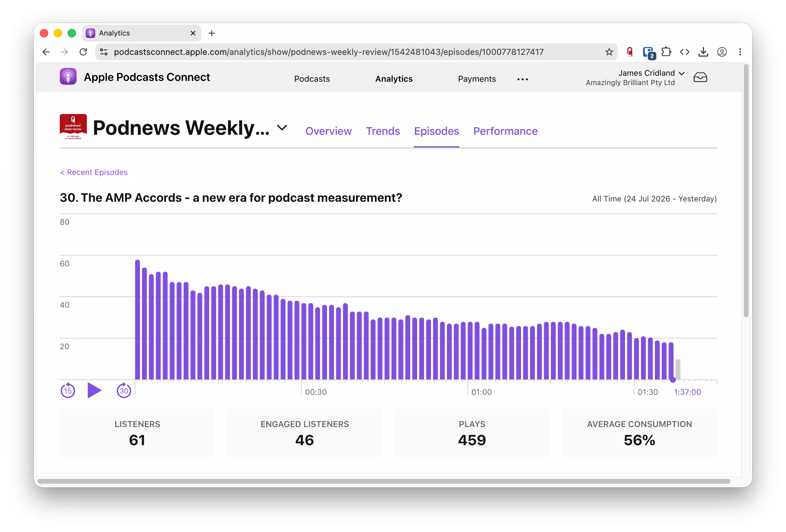Click the playhead marker at 1:37:00
The image size is (786, 532).
[673, 380]
